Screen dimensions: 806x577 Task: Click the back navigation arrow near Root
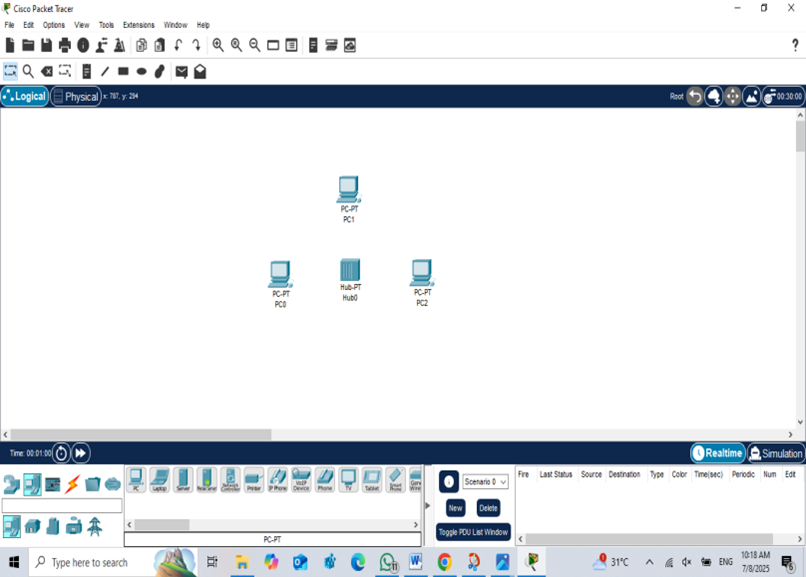[695, 96]
